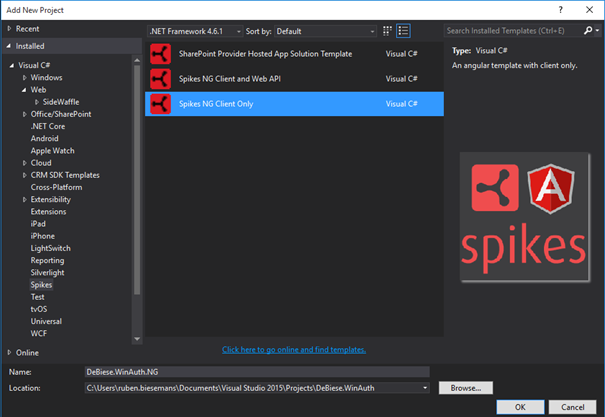Open the help question mark button
This screenshot has height=417, width=605.
(x=560, y=10)
